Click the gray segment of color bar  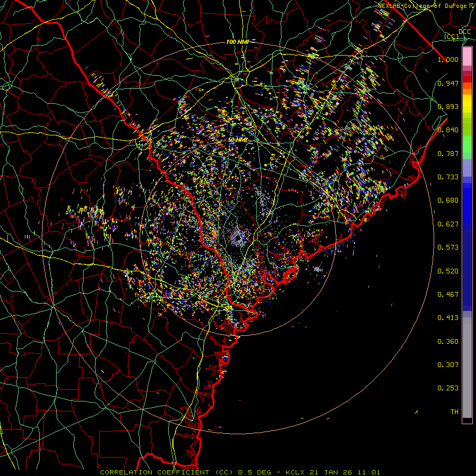(467, 368)
